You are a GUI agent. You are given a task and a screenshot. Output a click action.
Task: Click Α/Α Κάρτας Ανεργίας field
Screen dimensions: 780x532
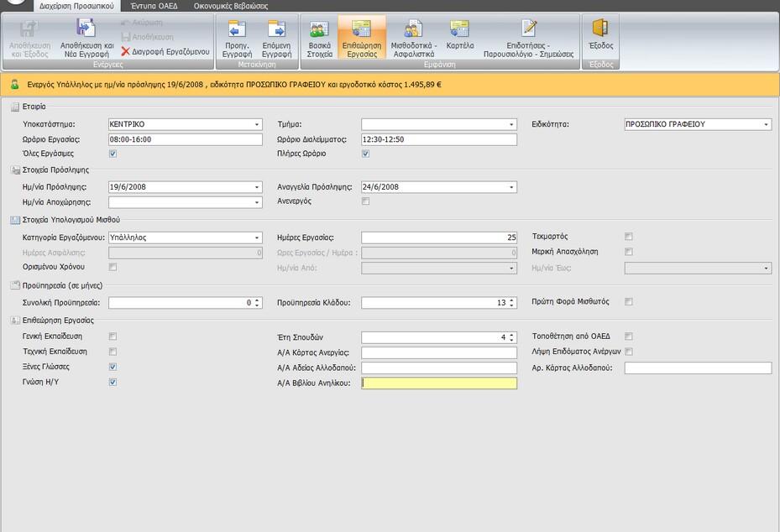(x=439, y=352)
